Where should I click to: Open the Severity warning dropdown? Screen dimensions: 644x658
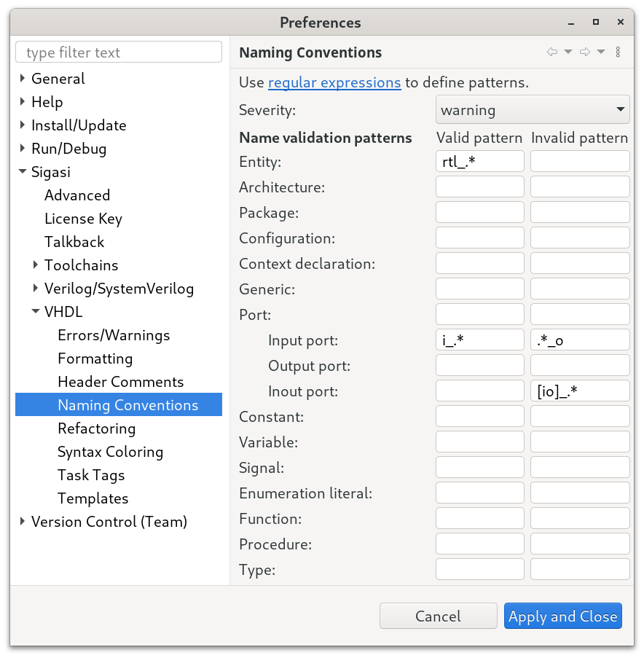click(533, 109)
